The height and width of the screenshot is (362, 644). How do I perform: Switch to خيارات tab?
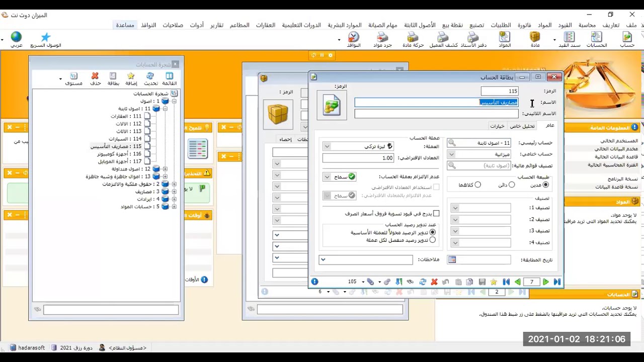coord(497,126)
